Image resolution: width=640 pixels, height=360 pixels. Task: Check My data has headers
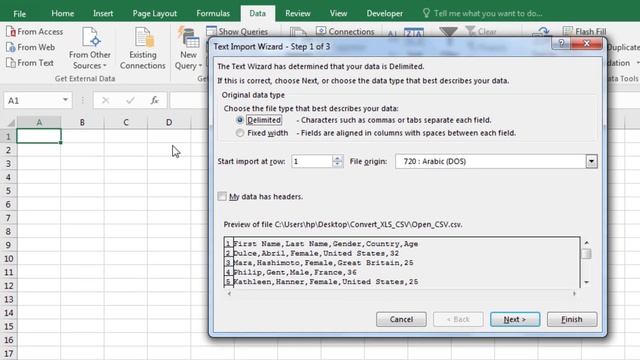click(x=222, y=197)
